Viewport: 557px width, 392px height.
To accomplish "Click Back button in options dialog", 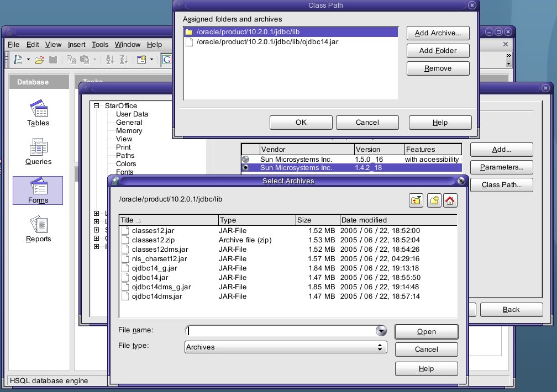I will (511, 310).
